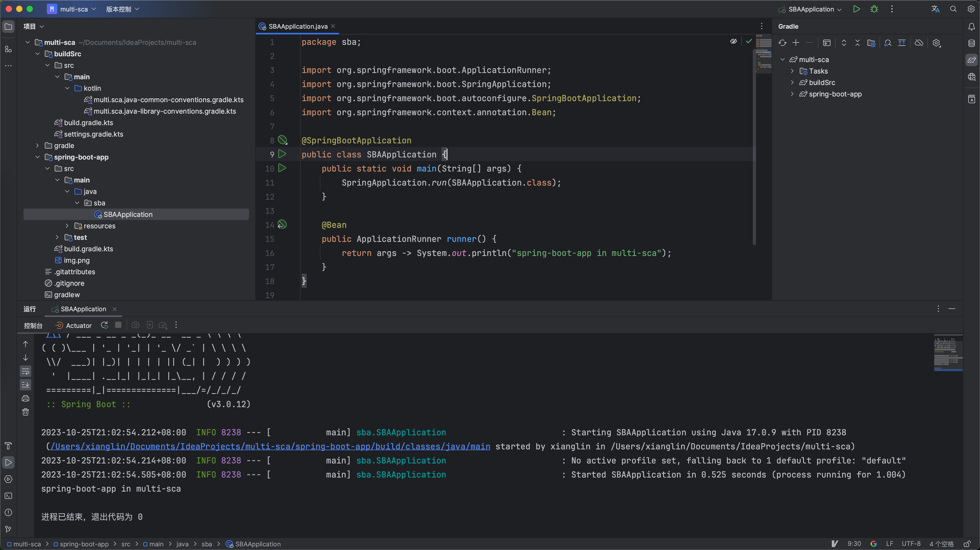Open the Services tool window icon
The width and height of the screenshot is (980, 550).
pos(8,479)
